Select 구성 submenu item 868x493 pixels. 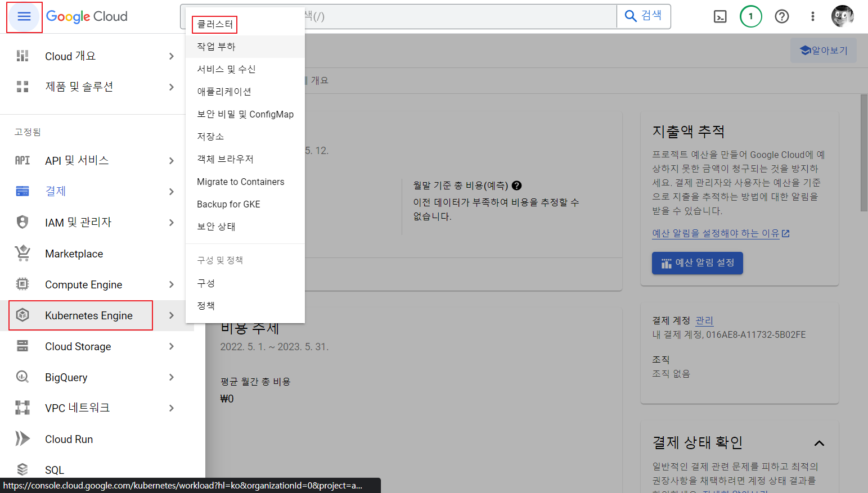coord(245,283)
